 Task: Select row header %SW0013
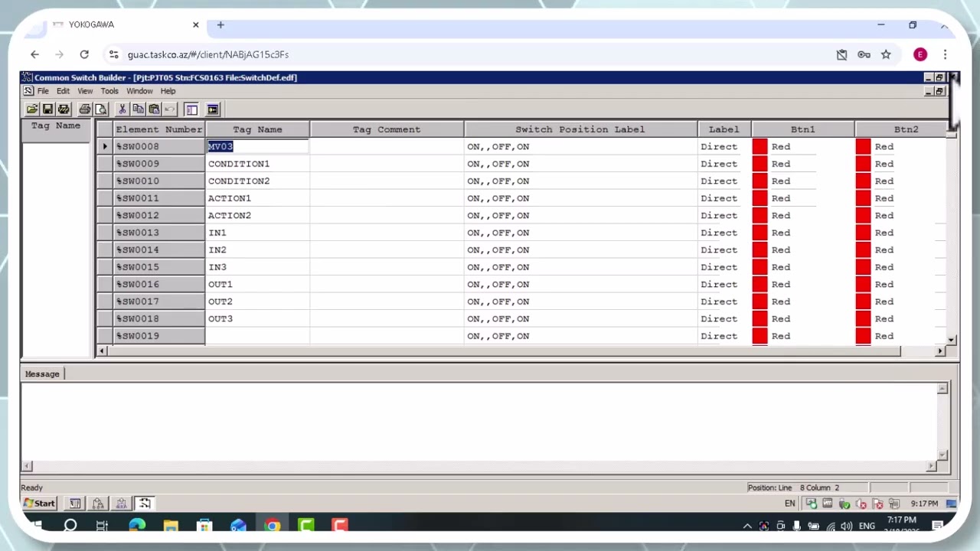point(158,233)
